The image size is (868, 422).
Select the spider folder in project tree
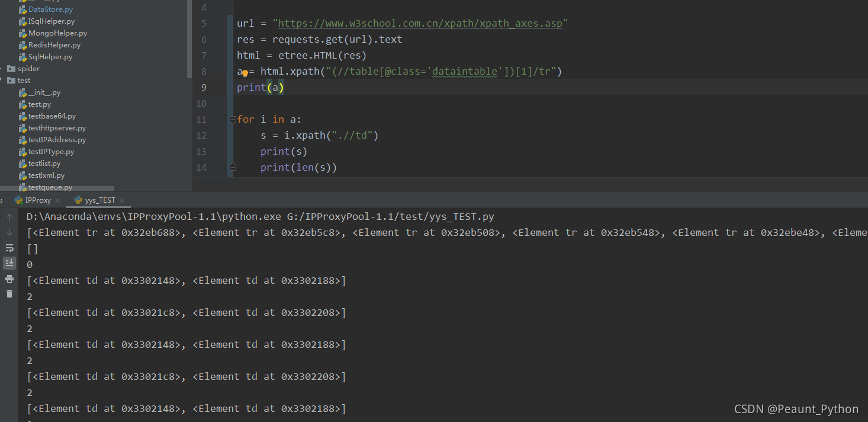point(28,69)
